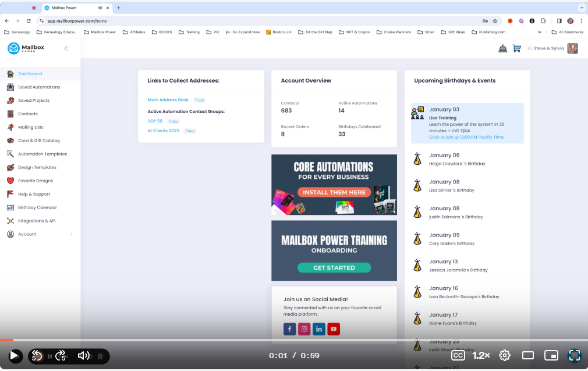Open the Facebook social media icon
The image size is (588, 371).
(290, 329)
